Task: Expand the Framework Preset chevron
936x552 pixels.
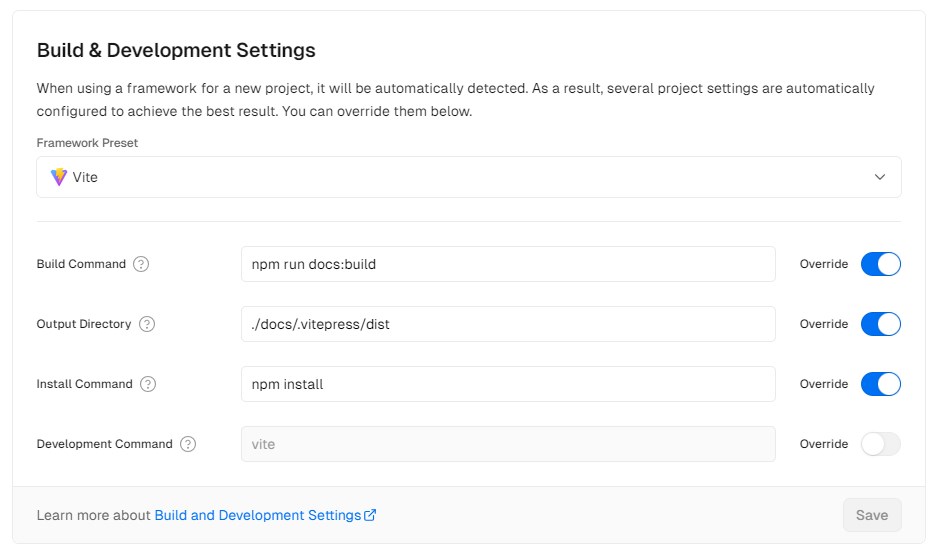Action: point(879,177)
